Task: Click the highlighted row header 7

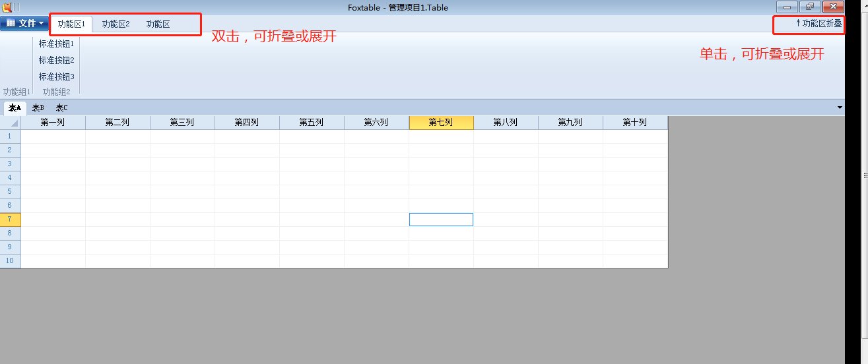Action: pyautogui.click(x=11, y=220)
